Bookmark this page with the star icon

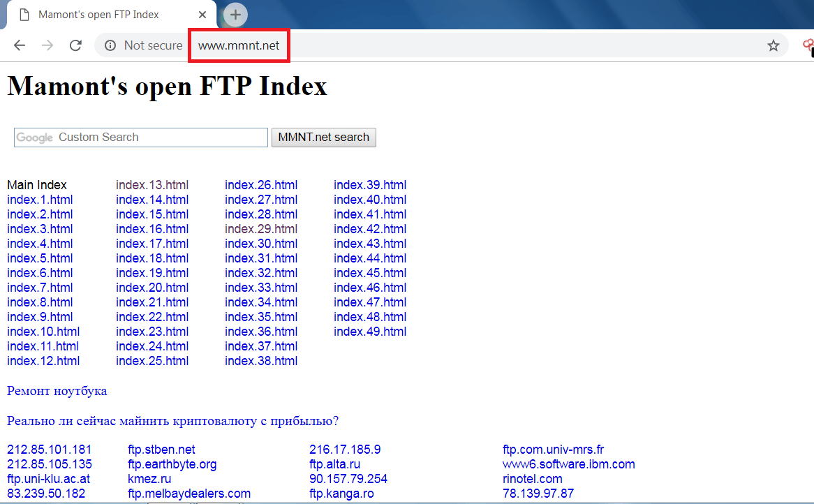pos(773,45)
